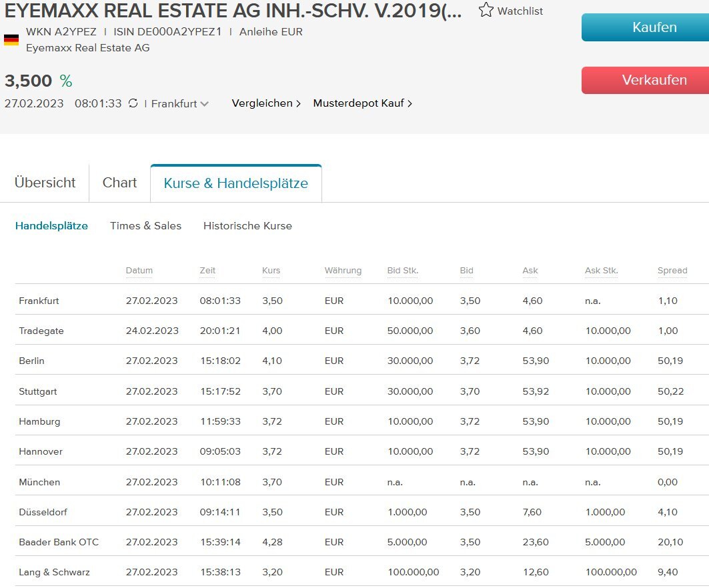709x588 pixels.
Task: Click ISIN DE000A2YPEZ1 text
Action: pyautogui.click(x=167, y=31)
